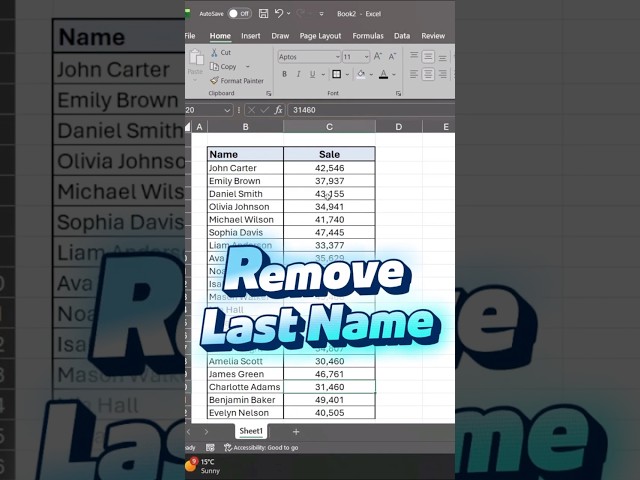Expand the Underline style dropdown arrow
The width and height of the screenshot is (640, 480).
[x=323, y=74]
